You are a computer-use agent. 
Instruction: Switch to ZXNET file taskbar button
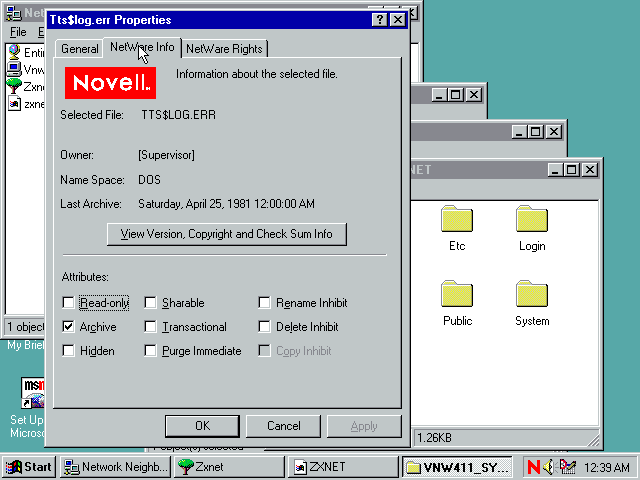[x=343, y=467]
